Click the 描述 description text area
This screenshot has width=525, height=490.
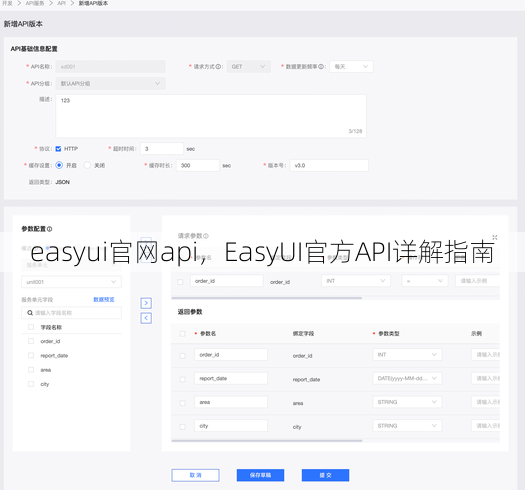[211, 116]
